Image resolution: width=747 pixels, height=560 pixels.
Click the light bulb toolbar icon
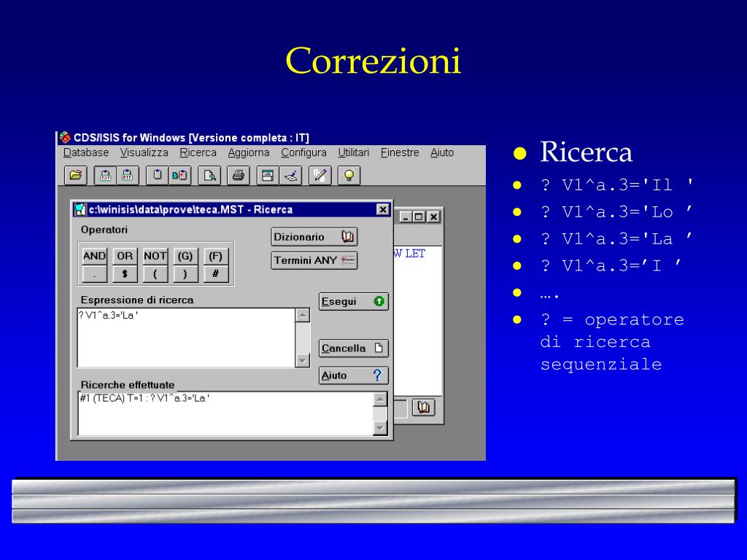click(x=349, y=175)
